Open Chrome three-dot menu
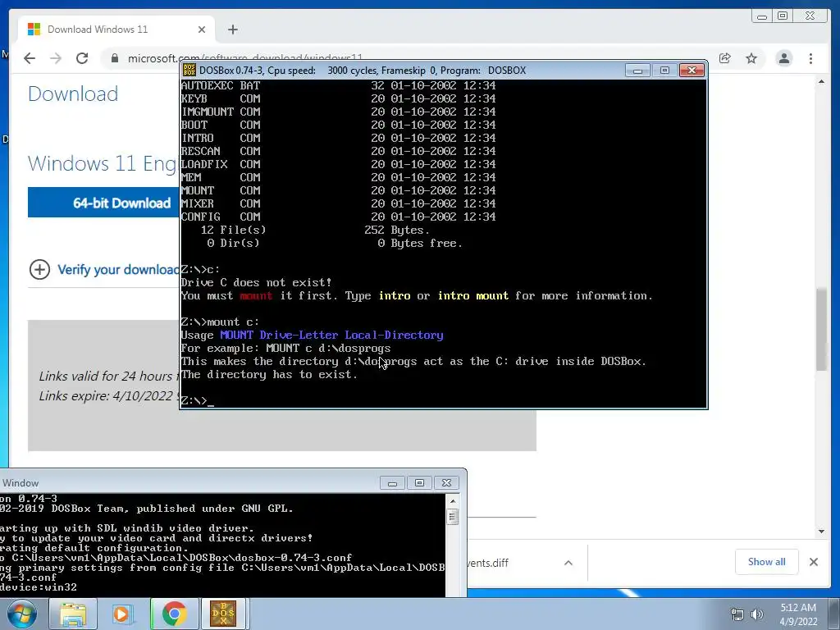This screenshot has width=840, height=630. pyautogui.click(x=811, y=58)
